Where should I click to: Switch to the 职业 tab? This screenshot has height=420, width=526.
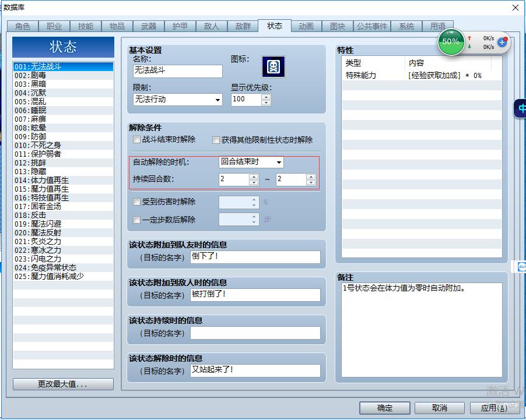coord(54,26)
